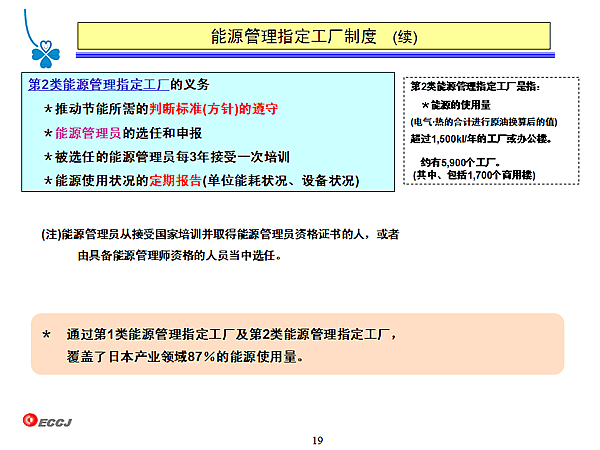
Task: Open the 第2类能源管理指定工厂 hyperlink
Action: [98, 85]
